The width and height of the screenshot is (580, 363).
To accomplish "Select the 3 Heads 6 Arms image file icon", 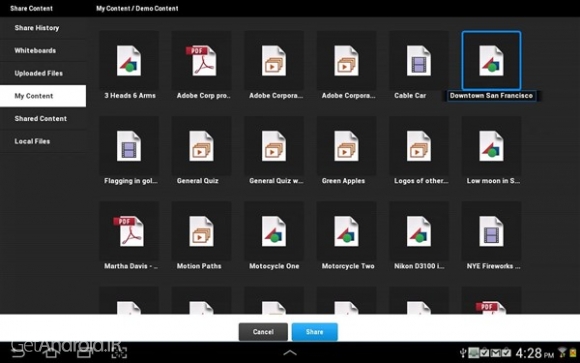I will point(129,61).
